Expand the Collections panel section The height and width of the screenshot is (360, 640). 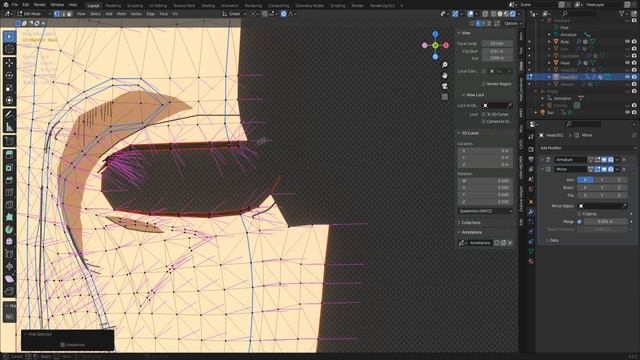[x=469, y=223]
